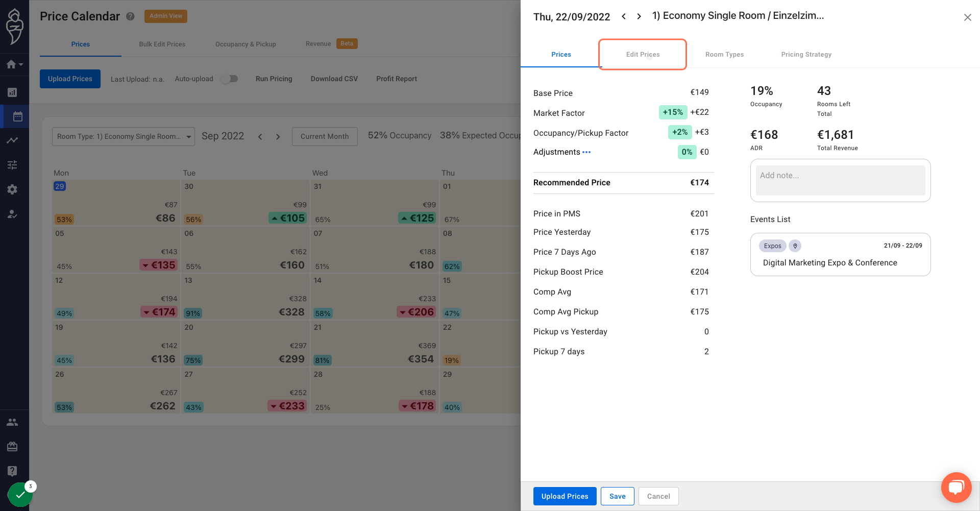Click Run Pricing
This screenshot has width=980, height=511.
(x=274, y=79)
